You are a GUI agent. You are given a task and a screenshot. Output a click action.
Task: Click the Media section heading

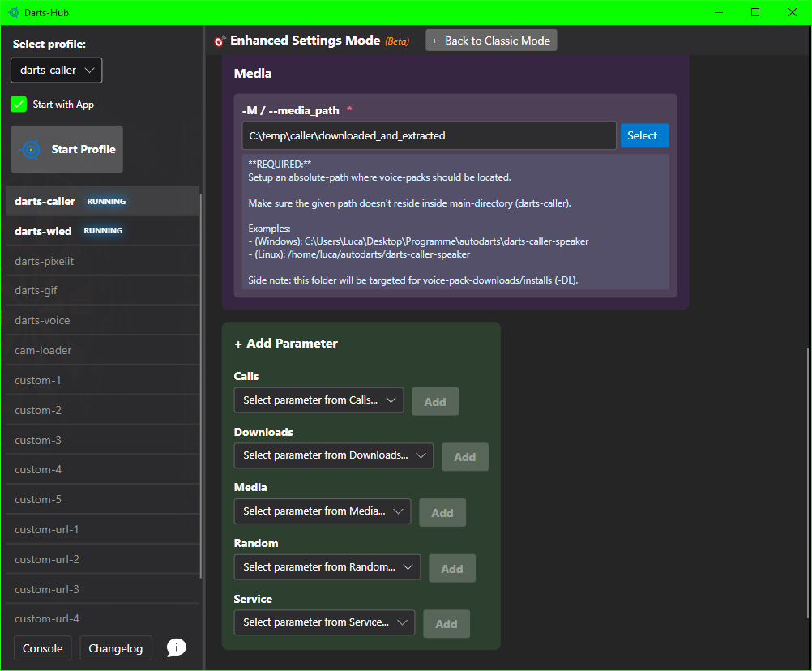[x=253, y=74]
